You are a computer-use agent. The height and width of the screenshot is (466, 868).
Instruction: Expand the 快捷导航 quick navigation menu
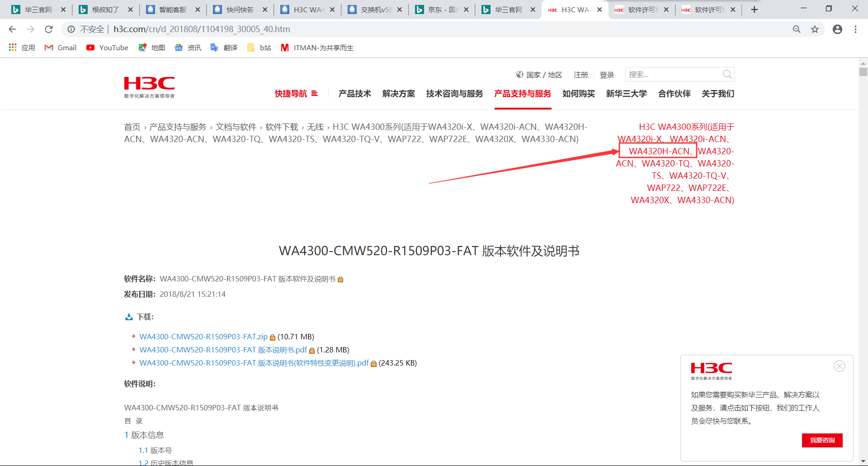(x=296, y=94)
